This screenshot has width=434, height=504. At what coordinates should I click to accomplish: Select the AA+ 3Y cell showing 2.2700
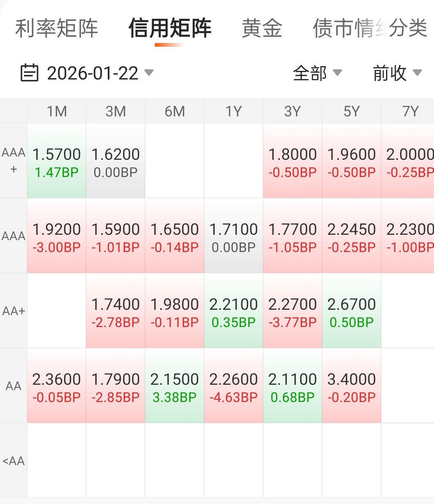click(293, 311)
